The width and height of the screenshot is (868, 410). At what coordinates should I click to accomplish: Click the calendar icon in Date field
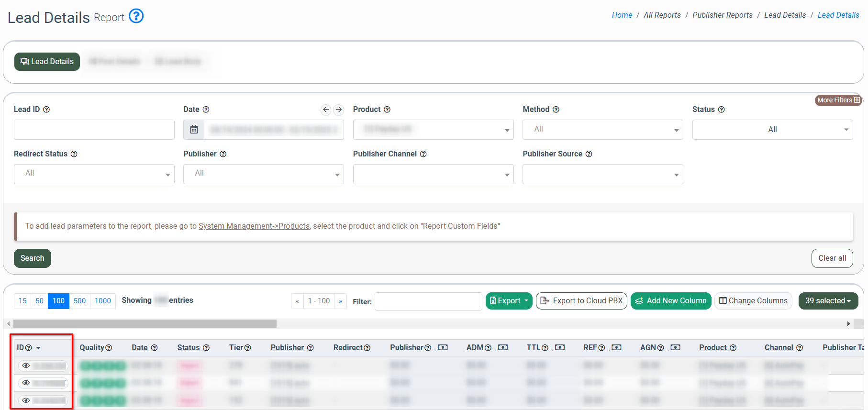tap(194, 130)
